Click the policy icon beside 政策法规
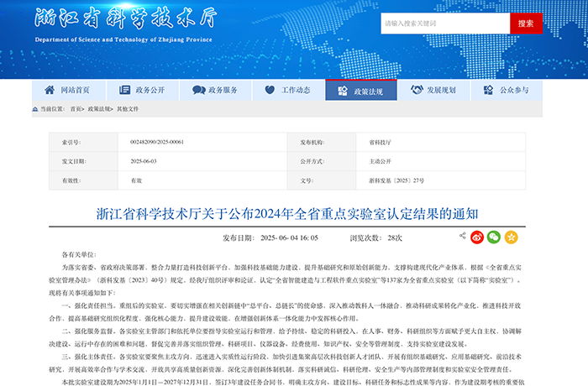 (x=343, y=91)
